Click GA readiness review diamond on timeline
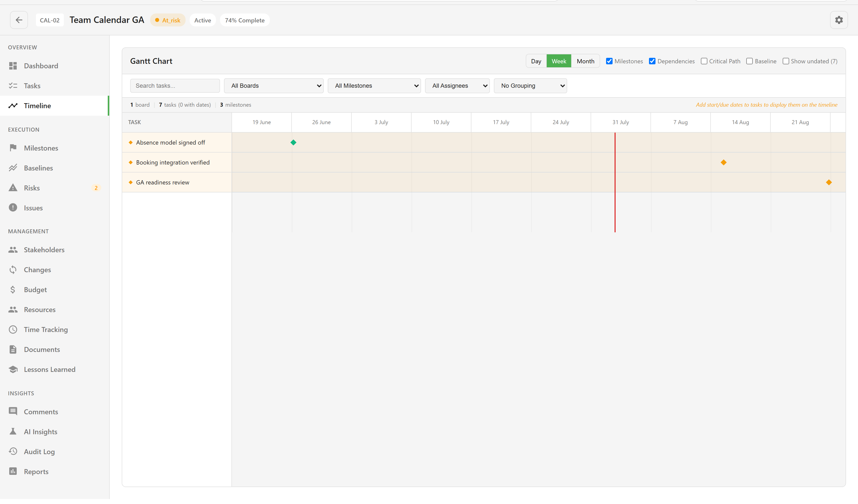 coord(829,182)
